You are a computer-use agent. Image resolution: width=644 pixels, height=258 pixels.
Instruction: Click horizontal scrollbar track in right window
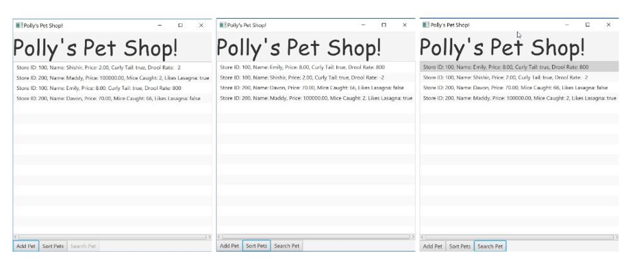pyautogui.click(x=519, y=237)
